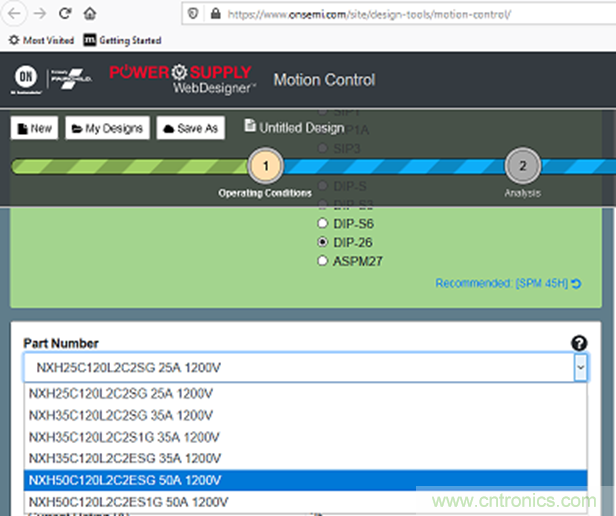Select the DIP-26 radio option

[x=323, y=242]
